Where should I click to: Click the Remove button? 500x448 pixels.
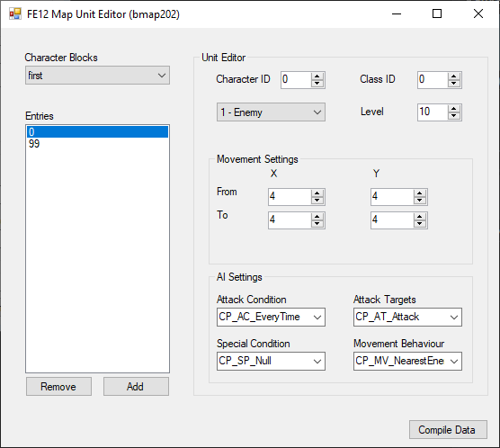[x=58, y=387]
